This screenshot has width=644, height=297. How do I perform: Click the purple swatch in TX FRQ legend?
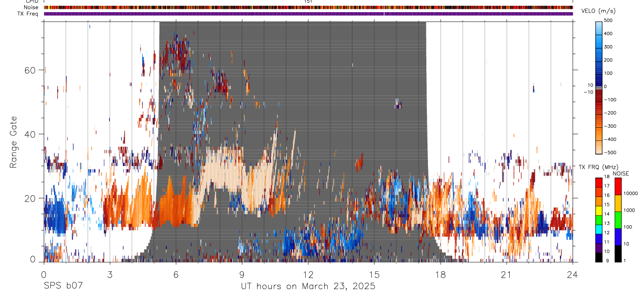click(598, 247)
